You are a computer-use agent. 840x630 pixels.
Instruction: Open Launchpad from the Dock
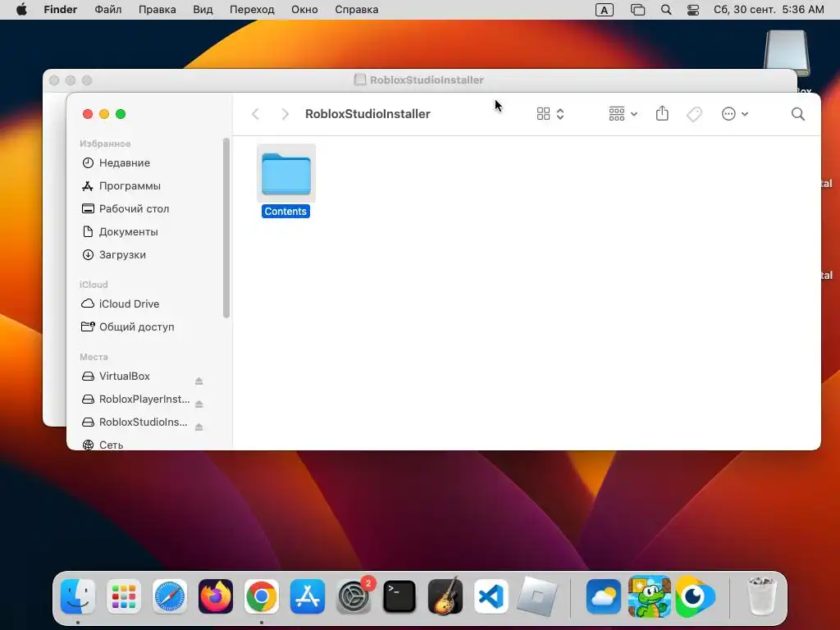[124, 596]
